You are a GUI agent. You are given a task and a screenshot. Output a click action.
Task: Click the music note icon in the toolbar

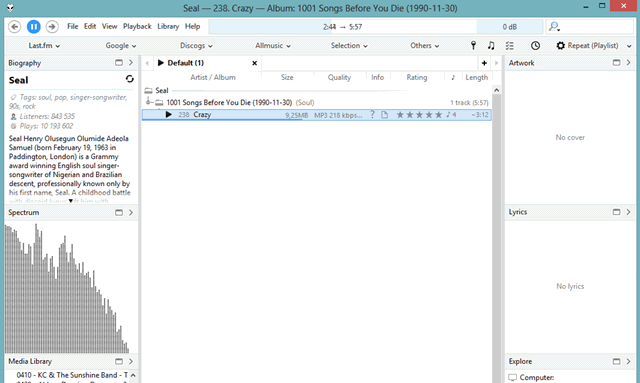[491, 45]
